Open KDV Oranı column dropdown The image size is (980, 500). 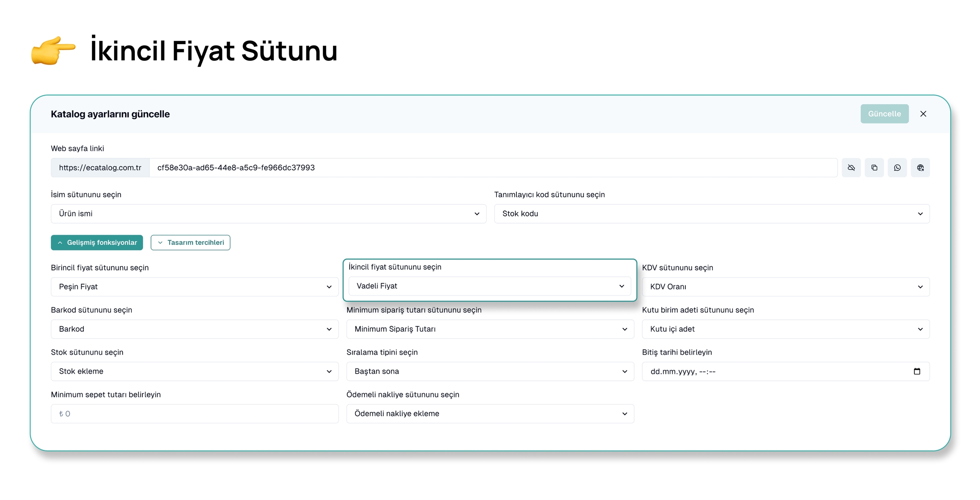(x=785, y=287)
